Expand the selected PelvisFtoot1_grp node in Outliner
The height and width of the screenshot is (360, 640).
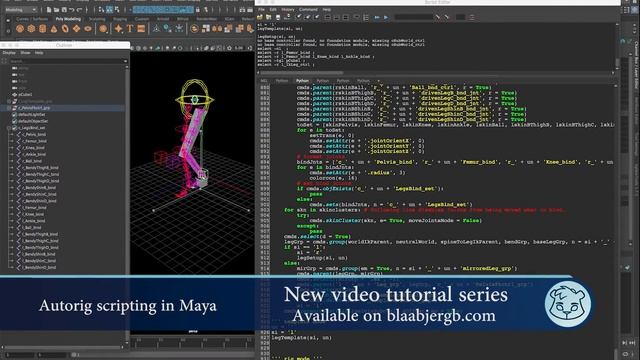coord(9,108)
